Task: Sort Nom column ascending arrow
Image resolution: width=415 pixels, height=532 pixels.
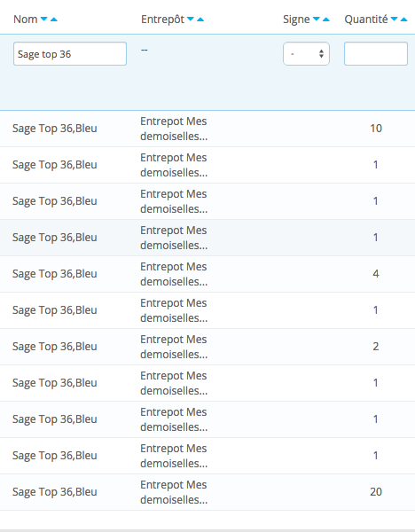Action: tap(53, 19)
